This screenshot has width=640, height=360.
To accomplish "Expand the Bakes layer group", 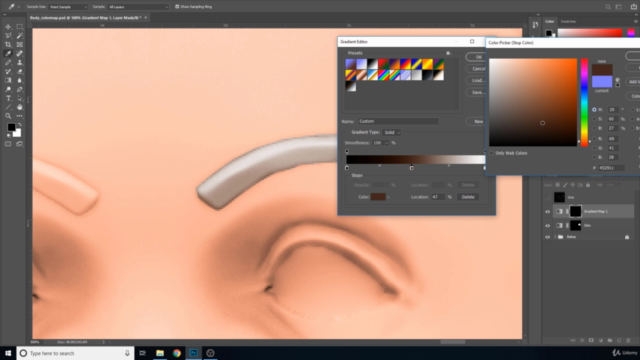I will 555,237.
